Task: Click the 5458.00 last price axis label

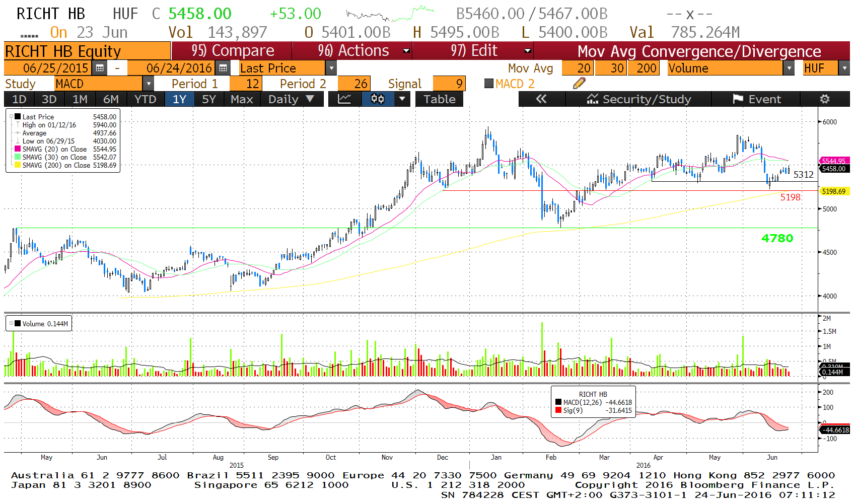Action: (834, 169)
